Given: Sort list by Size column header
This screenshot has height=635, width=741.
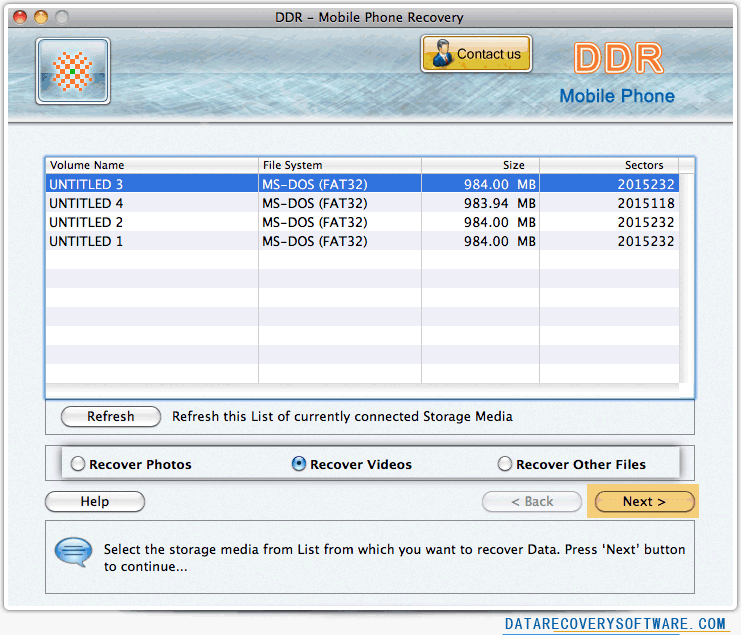Looking at the screenshot, I should coord(480,165).
